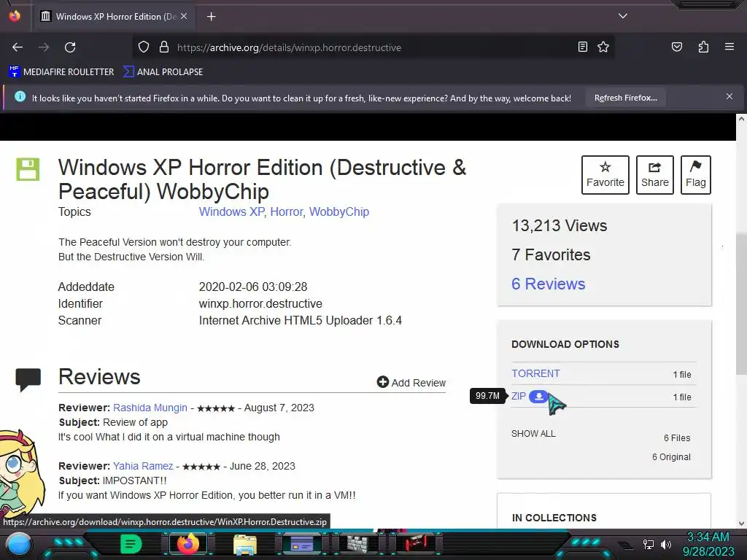The height and width of the screenshot is (560, 747).
Task: Download the ZIP file link
Action: 519,396
